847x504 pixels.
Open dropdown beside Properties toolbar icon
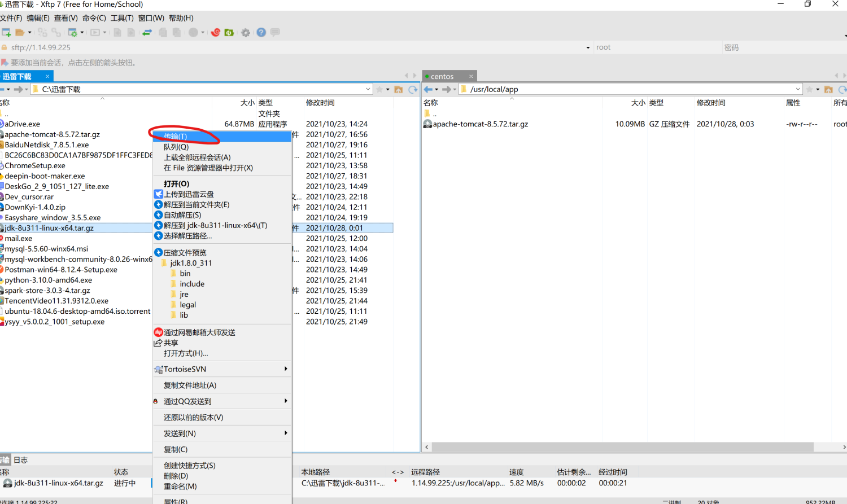(82, 33)
